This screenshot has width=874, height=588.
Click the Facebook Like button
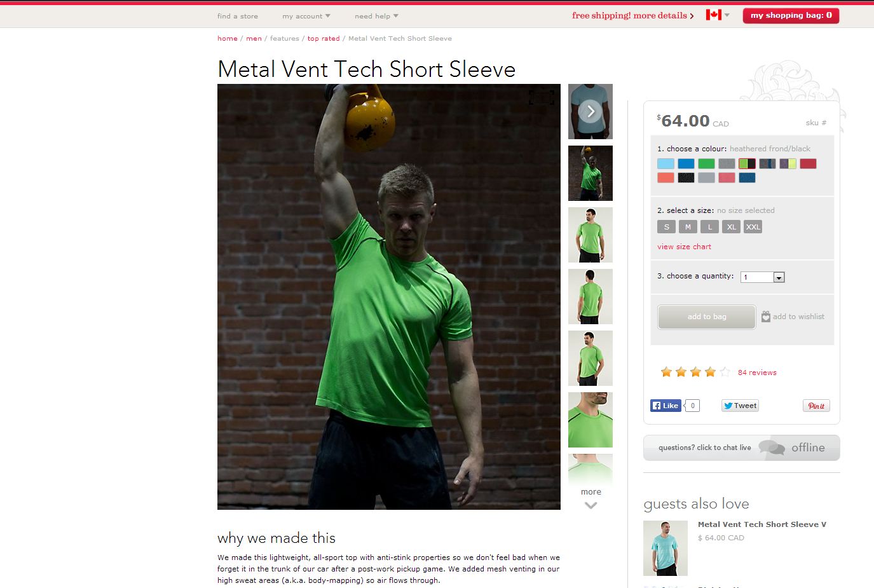[666, 406]
